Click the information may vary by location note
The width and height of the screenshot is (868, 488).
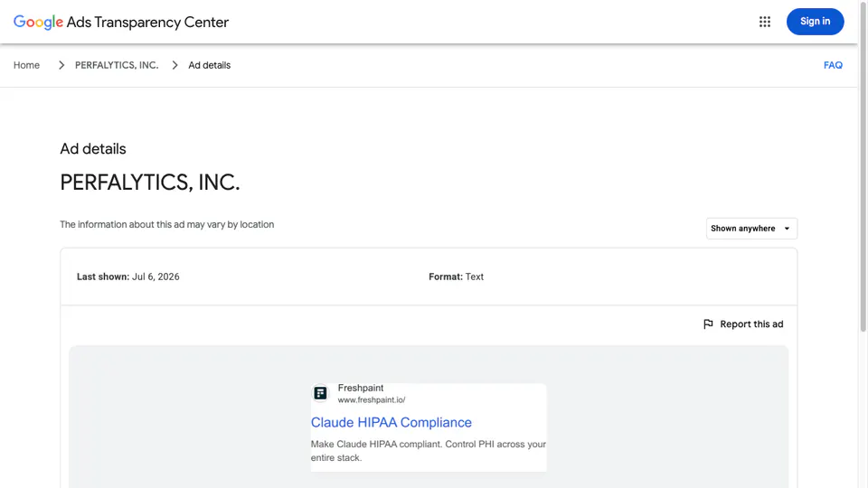click(167, 225)
